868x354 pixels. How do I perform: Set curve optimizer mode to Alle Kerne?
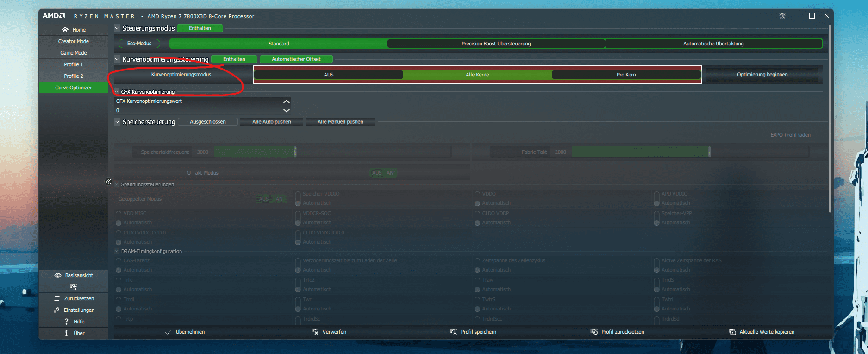(477, 75)
